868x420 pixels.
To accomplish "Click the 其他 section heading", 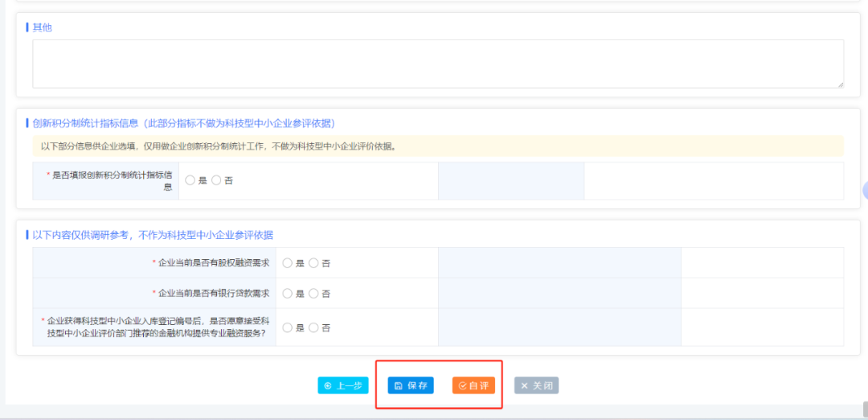I will (x=42, y=27).
